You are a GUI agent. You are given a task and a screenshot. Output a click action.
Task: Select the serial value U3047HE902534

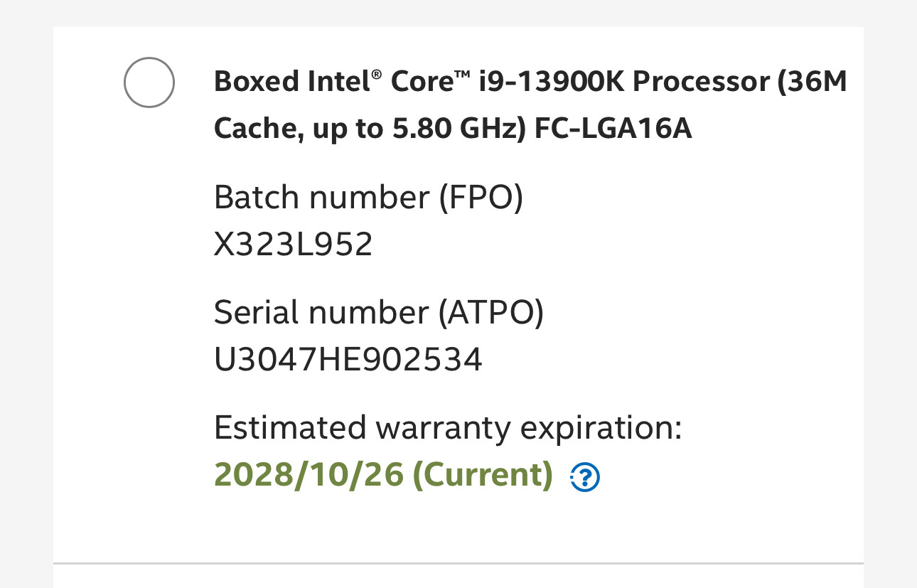point(348,360)
